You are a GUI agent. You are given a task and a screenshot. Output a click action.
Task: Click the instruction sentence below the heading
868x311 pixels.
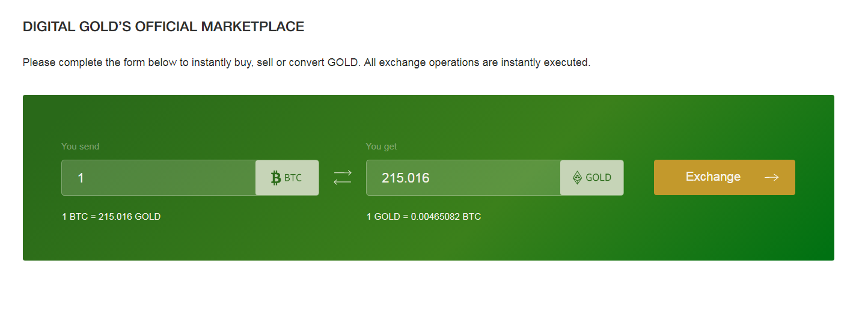point(307,62)
